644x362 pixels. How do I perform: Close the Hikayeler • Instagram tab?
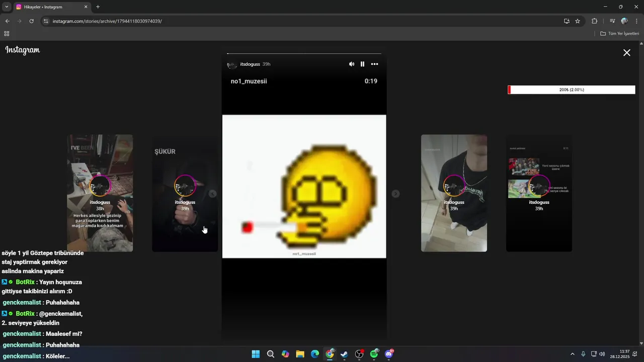tap(86, 7)
